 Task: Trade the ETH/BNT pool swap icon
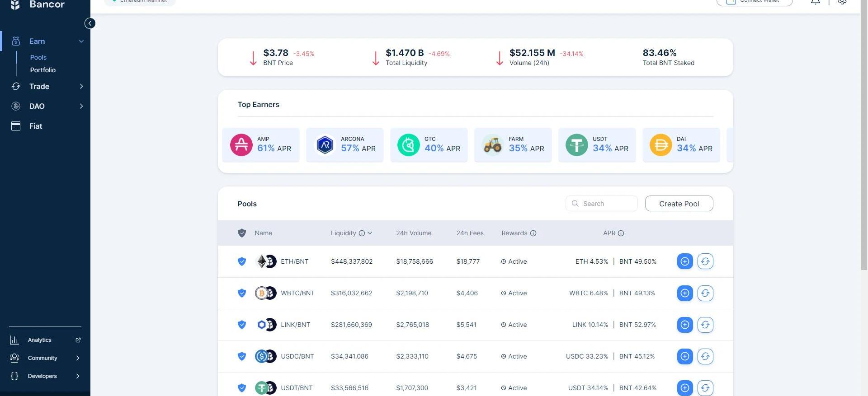pyautogui.click(x=705, y=261)
